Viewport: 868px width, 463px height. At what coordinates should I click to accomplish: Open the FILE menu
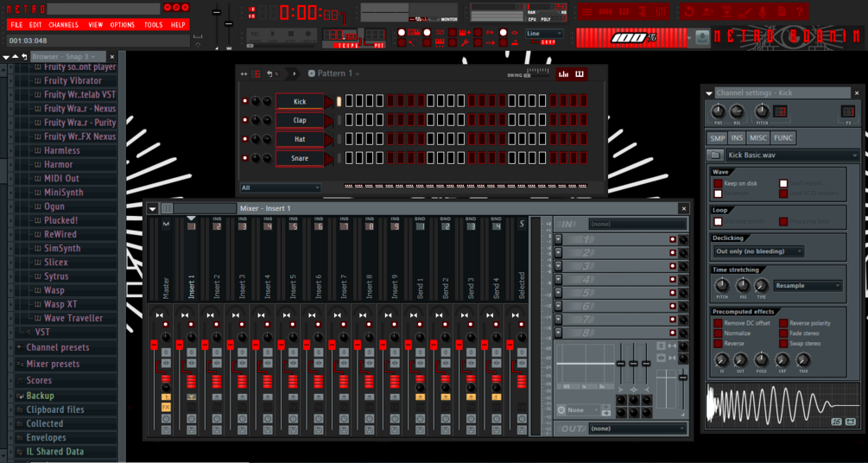(16, 25)
